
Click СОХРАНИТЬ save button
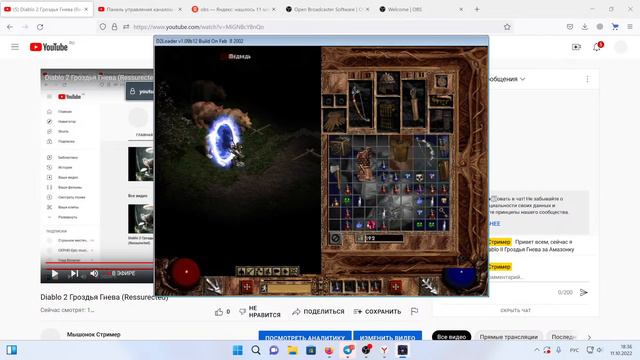tap(378, 311)
